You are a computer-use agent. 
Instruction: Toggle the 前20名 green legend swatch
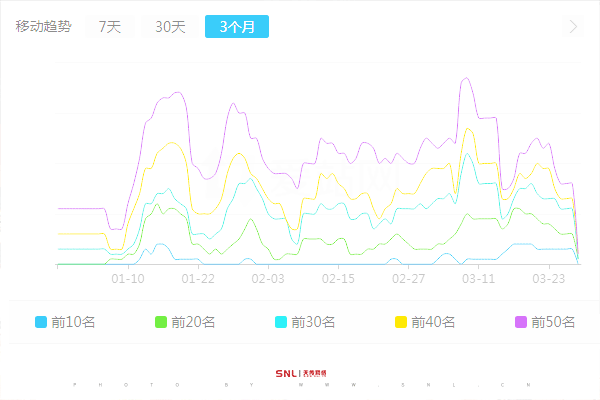point(161,322)
